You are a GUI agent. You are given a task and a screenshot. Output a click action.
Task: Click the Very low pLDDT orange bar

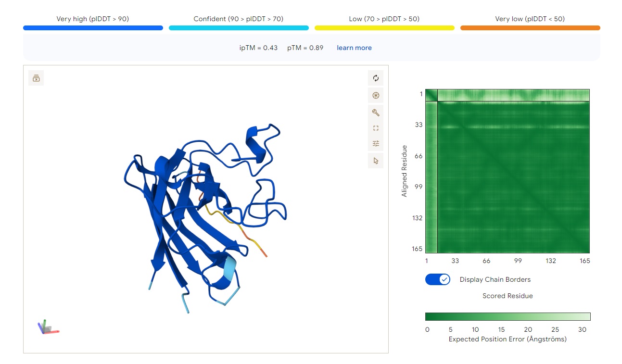(x=530, y=28)
